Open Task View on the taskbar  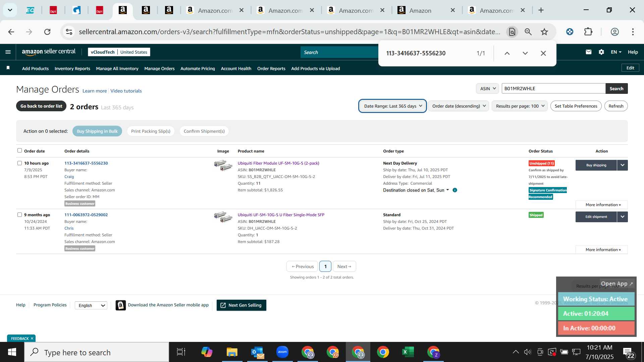(181, 352)
